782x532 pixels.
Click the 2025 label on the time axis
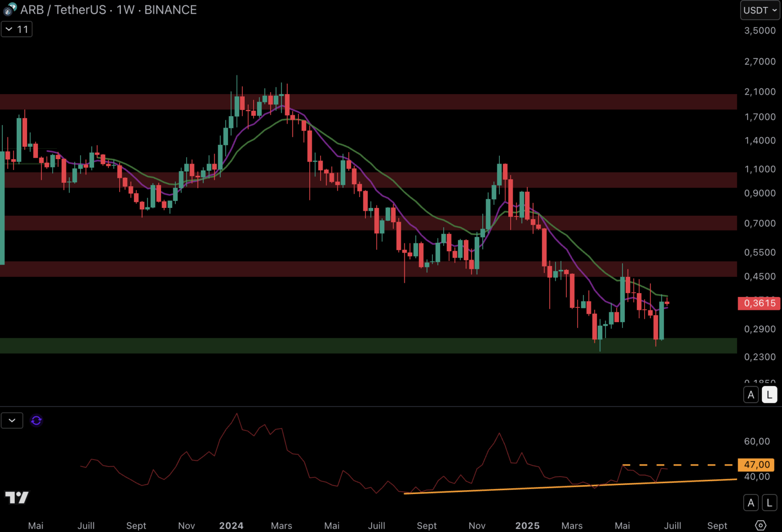(527, 526)
